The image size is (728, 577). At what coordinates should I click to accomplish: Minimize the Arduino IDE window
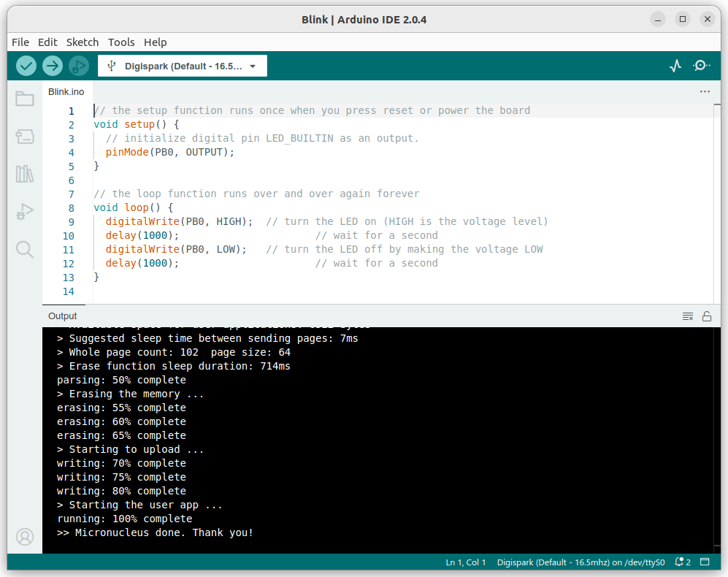pyautogui.click(x=657, y=20)
